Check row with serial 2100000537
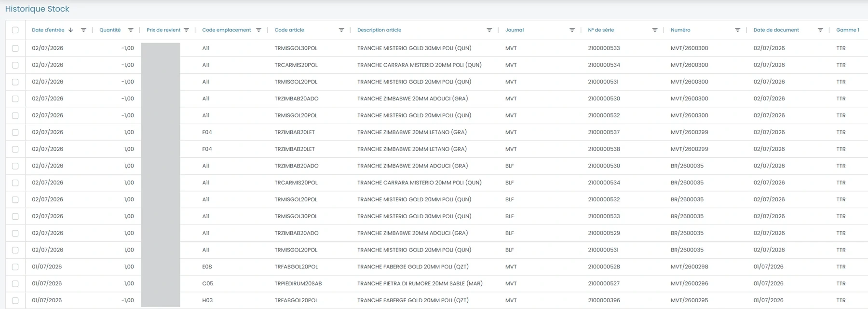The width and height of the screenshot is (868, 309). click(15, 132)
